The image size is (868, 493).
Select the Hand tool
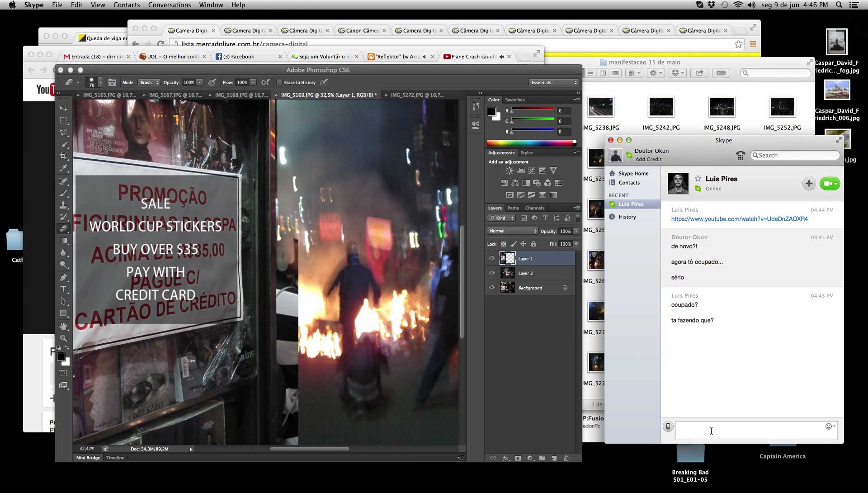tap(63, 326)
